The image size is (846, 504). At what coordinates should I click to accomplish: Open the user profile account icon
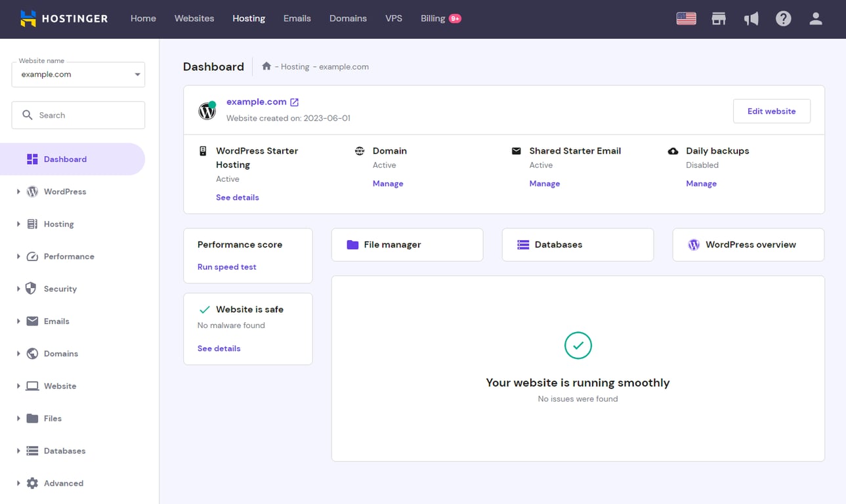click(815, 18)
